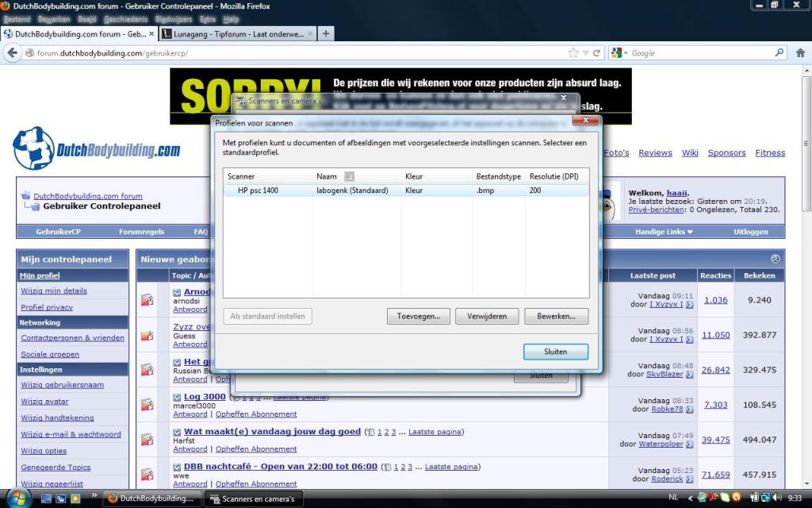Open new tab with the plus button
The height and width of the screenshot is (508, 812).
pos(326,33)
